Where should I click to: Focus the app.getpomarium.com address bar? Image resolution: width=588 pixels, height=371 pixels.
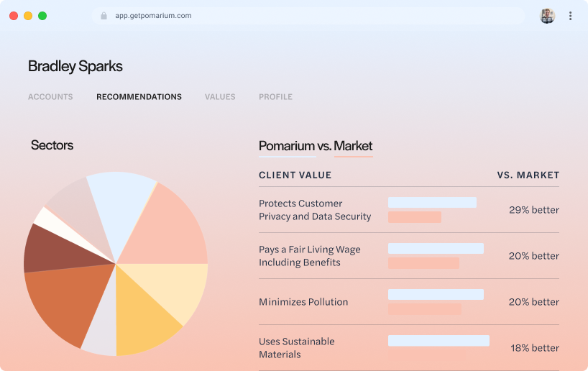click(x=308, y=16)
